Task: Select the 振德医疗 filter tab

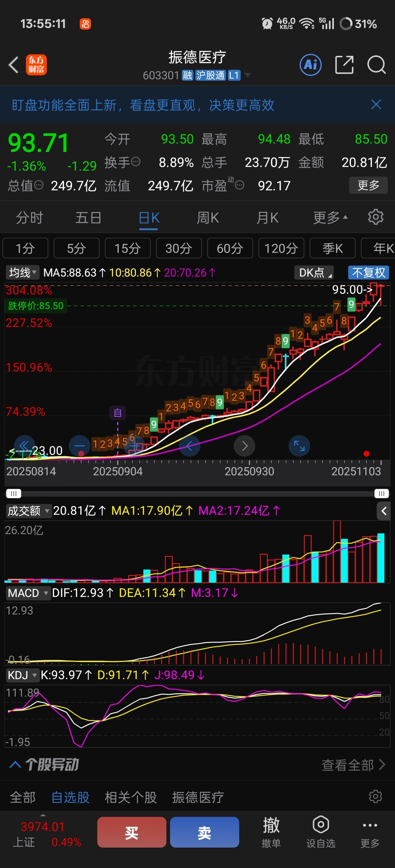Action: tap(198, 797)
